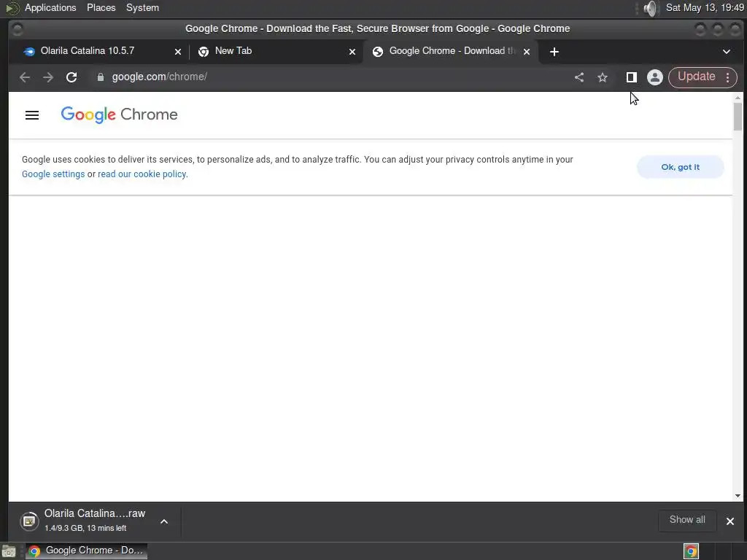Screen dimensions: 747x560
Task: Open the System menu
Action: [142, 7]
